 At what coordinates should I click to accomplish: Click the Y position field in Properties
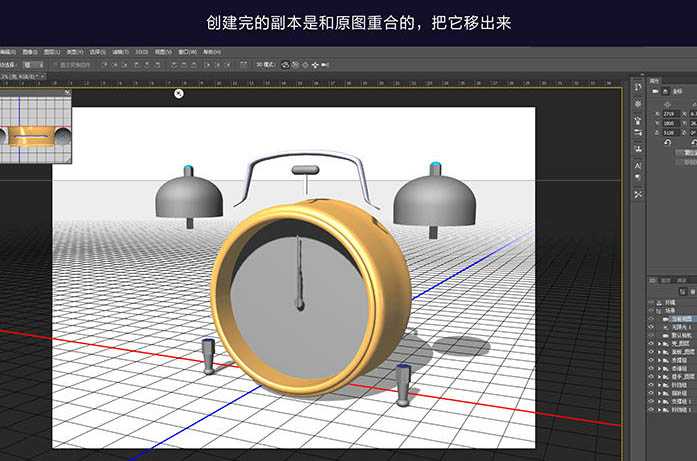click(x=671, y=123)
